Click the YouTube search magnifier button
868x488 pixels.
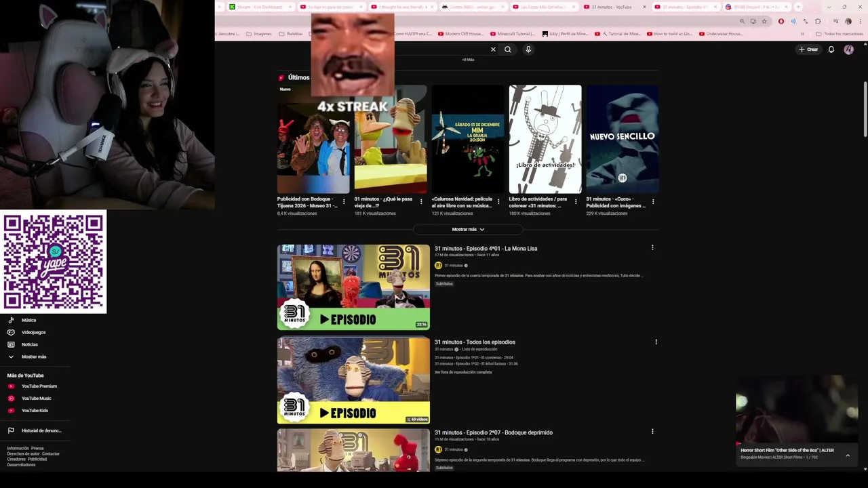(x=507, y=49)
